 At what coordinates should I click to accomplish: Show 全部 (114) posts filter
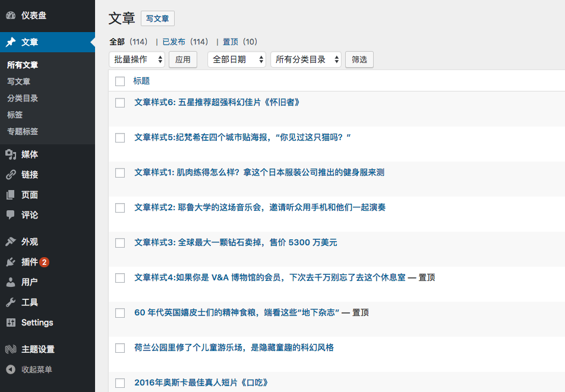[x=129, y=42]
